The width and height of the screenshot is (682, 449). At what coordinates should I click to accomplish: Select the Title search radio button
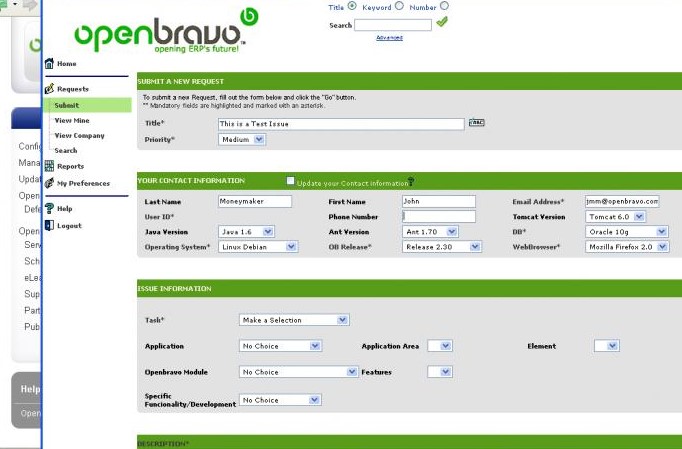[x=352, y=6]
